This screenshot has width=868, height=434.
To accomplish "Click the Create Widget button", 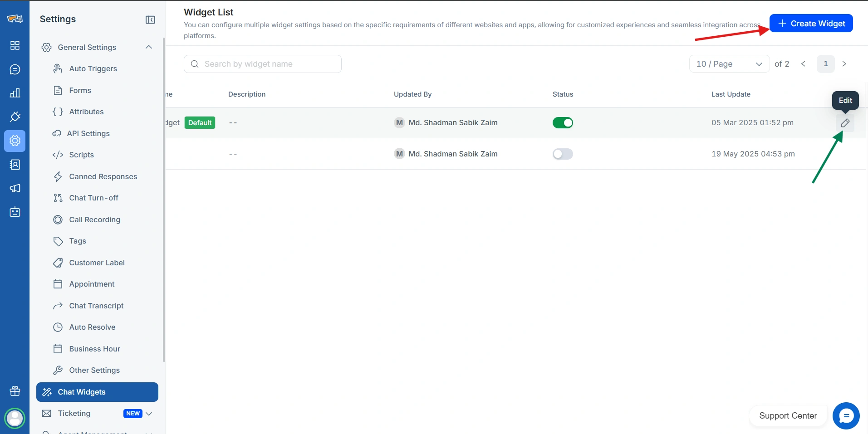I will point(811,24).
